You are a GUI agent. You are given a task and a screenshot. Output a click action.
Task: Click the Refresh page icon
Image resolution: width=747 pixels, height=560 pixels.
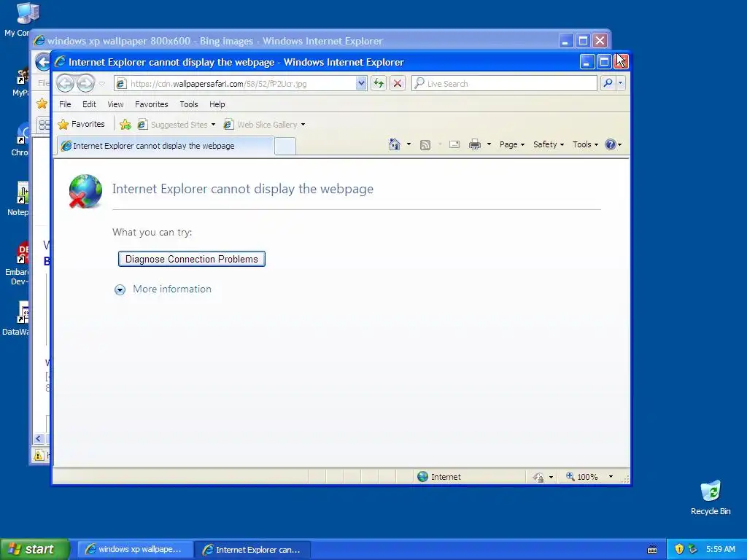(x=379, y=84)
